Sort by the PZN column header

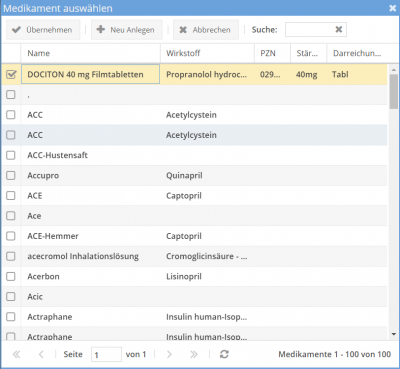272,53
